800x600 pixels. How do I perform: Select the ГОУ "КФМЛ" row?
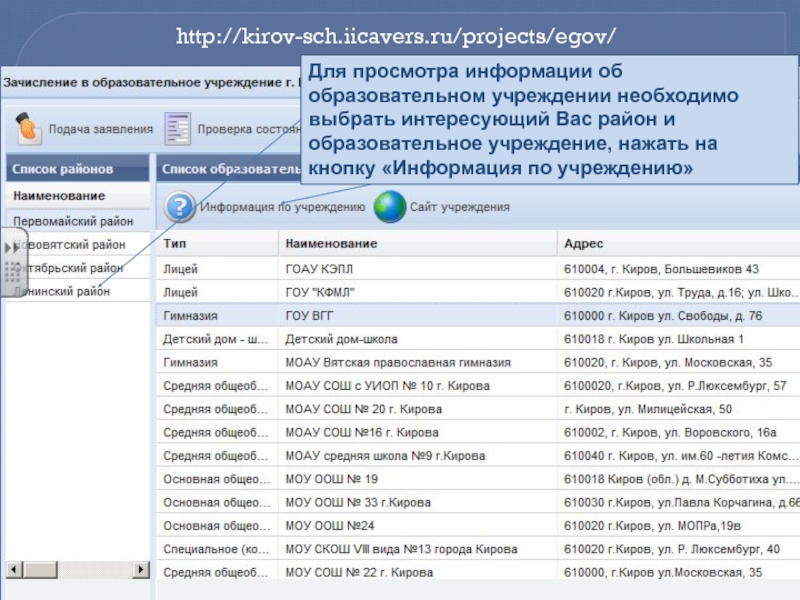click(478, 292)
